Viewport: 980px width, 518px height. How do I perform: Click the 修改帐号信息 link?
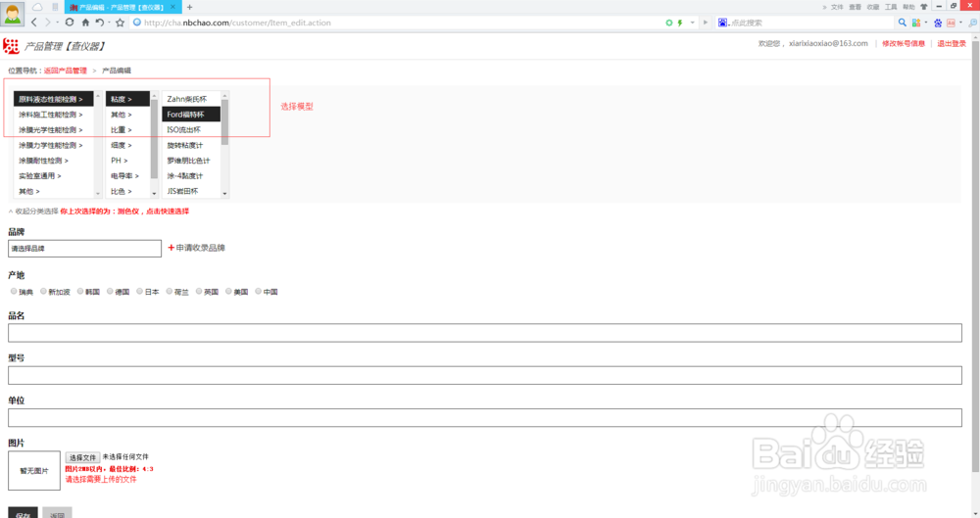point(904,44)
